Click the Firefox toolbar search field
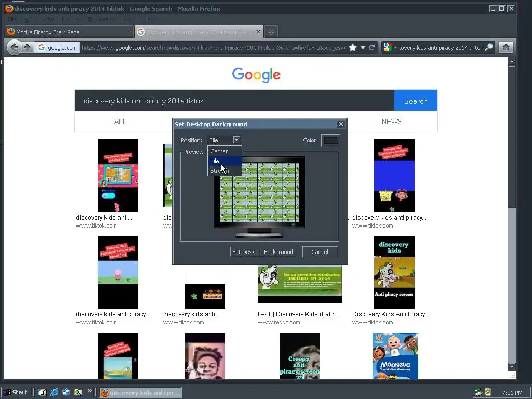The height and width of the screenshot is (399, 532). [441, 47]
